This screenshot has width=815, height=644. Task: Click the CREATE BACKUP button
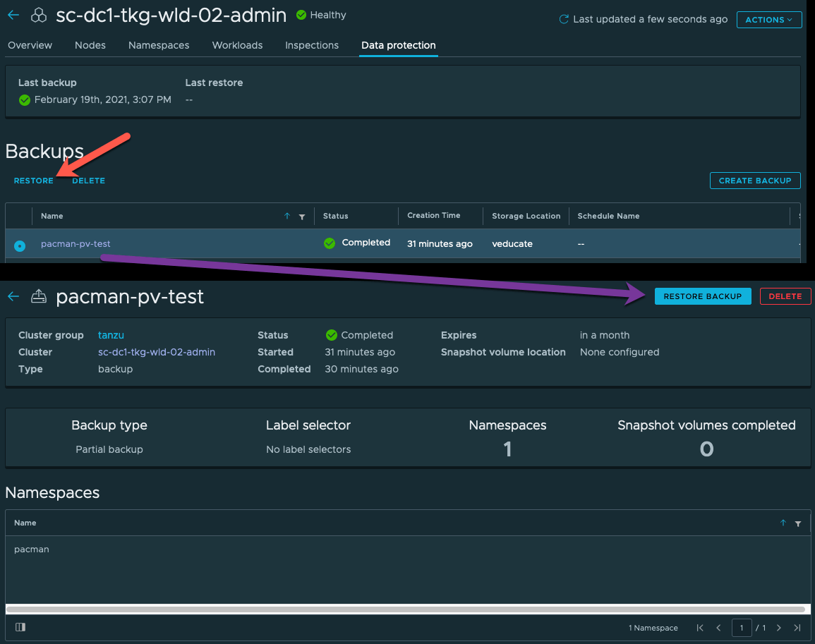click(755, 181)
